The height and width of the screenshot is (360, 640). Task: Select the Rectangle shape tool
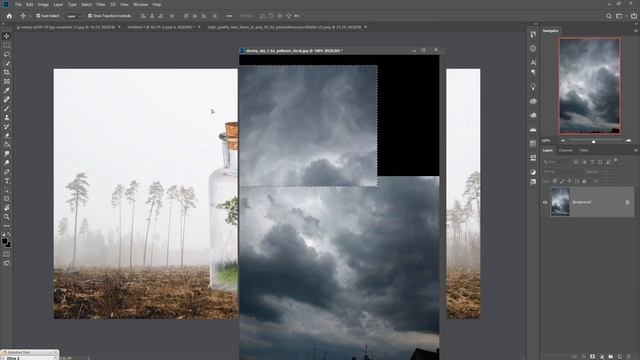(x=7, y=199)
